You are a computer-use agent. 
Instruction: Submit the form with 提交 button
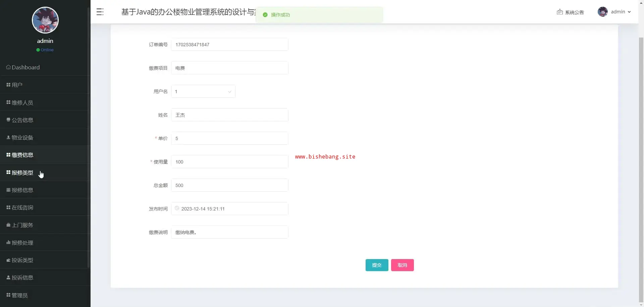(377, 265)
